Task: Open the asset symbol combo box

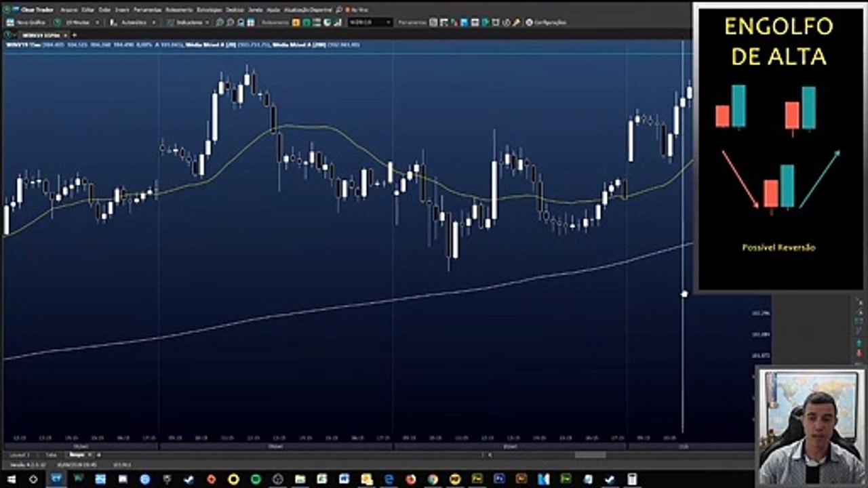Action: click(371, 22)
